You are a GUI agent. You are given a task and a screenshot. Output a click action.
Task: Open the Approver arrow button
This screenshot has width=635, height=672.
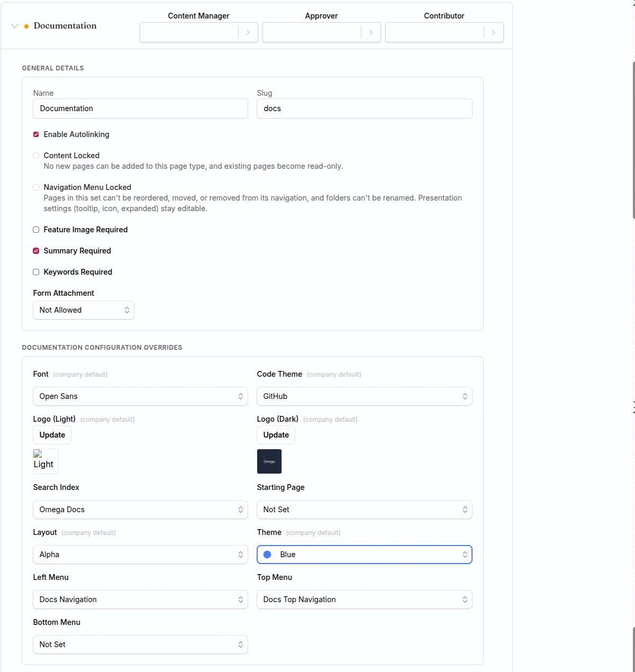point(371,32)
